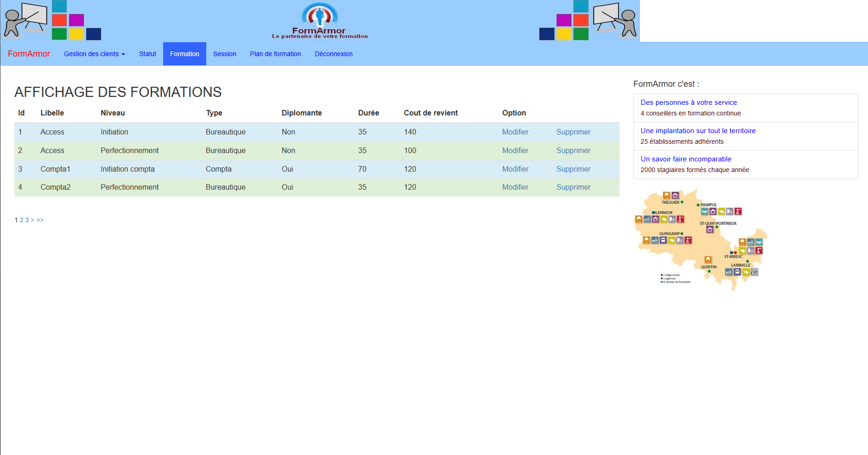This screenshot has height=455, width=868.
Task: Select the Formation tab
Action: point(184,54)
